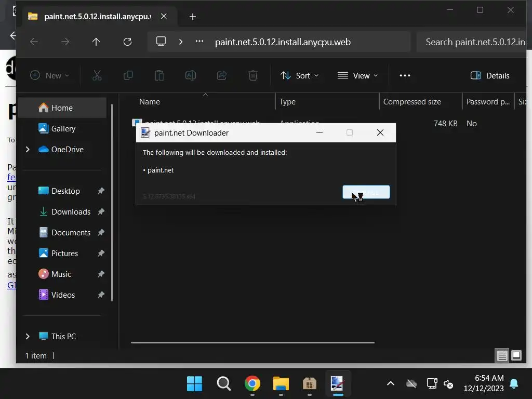Click the highlighted button in paint.net Downloader
Image resolution: width=532 pixels, height=399 pixels.
click(x=366, y=192)
